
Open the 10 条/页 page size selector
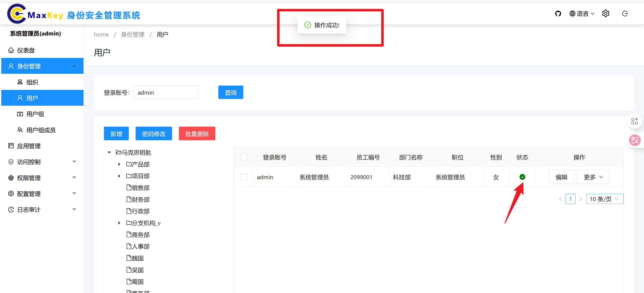(605, 199)
